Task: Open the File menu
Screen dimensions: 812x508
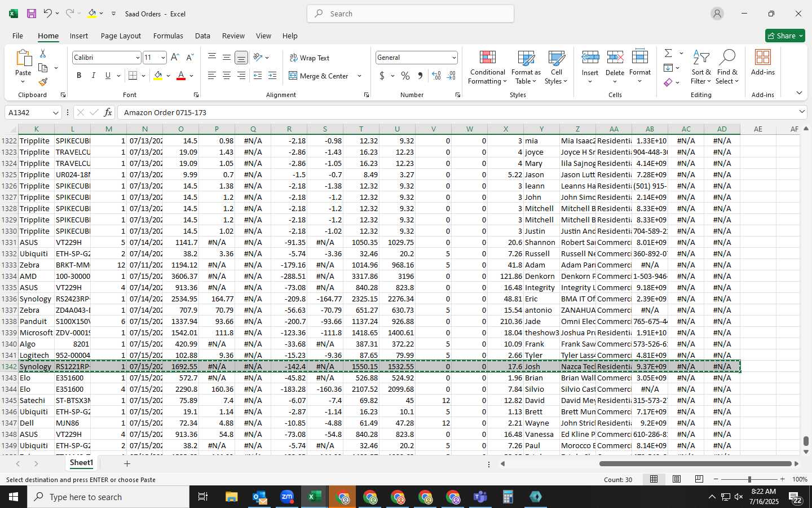Action: (17, 36)
